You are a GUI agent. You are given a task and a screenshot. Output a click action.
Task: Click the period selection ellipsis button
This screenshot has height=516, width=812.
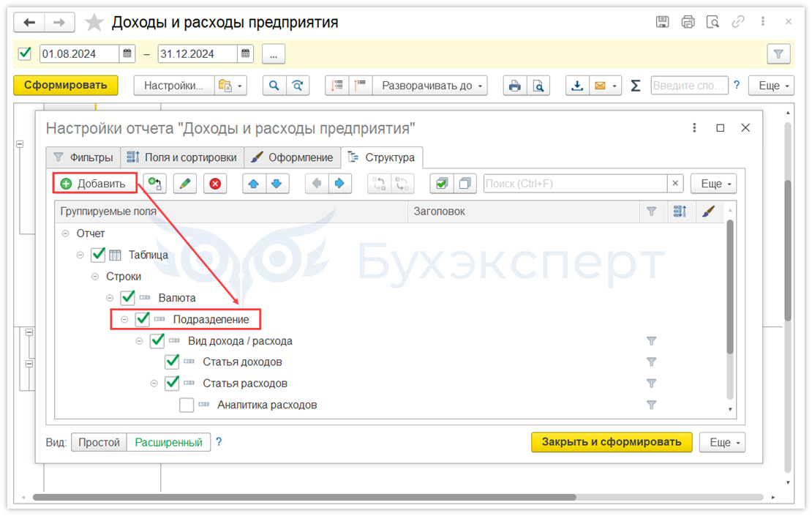274,54
